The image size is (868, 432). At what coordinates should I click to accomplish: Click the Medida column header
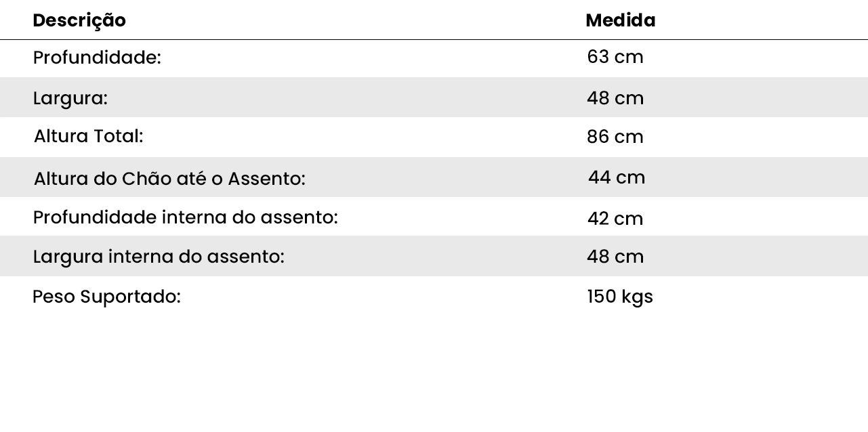(620, 20)
